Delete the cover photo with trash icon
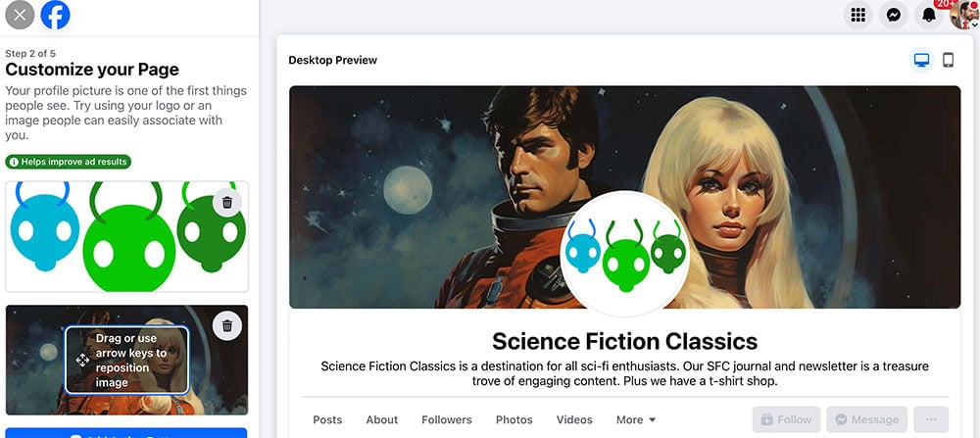 point(227,325)
